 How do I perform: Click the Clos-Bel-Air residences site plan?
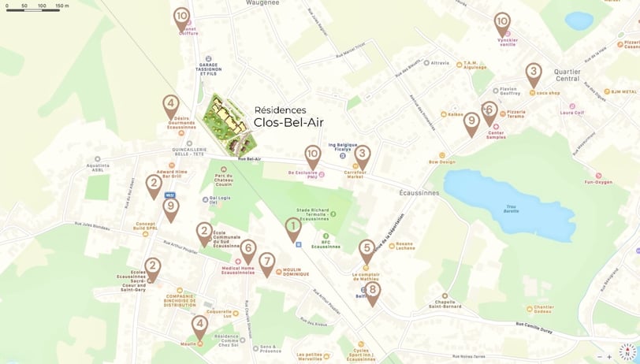[x=229, y=124]
